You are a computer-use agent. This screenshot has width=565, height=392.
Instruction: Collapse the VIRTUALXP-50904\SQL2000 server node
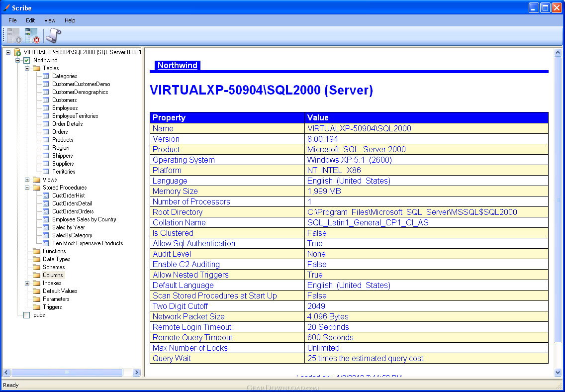click(x=8, y=52)
